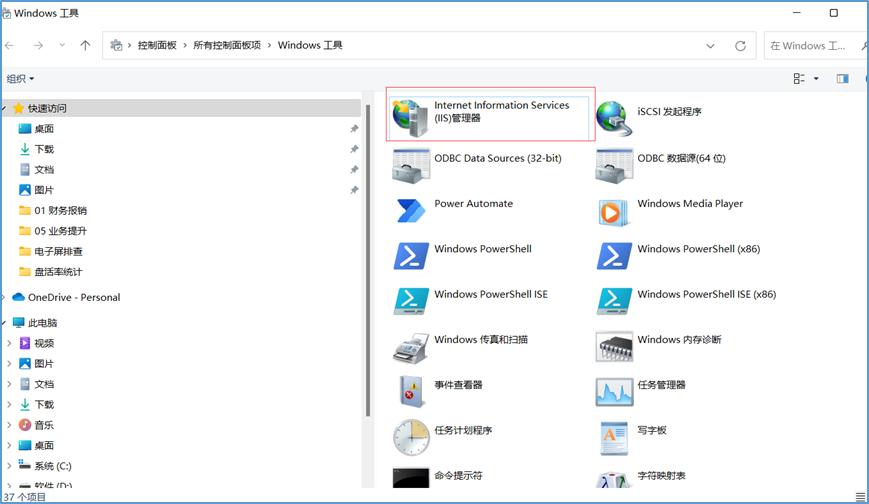Go back with the back arrow
Viewport: 869px width, 504px height.
[9, 45]
